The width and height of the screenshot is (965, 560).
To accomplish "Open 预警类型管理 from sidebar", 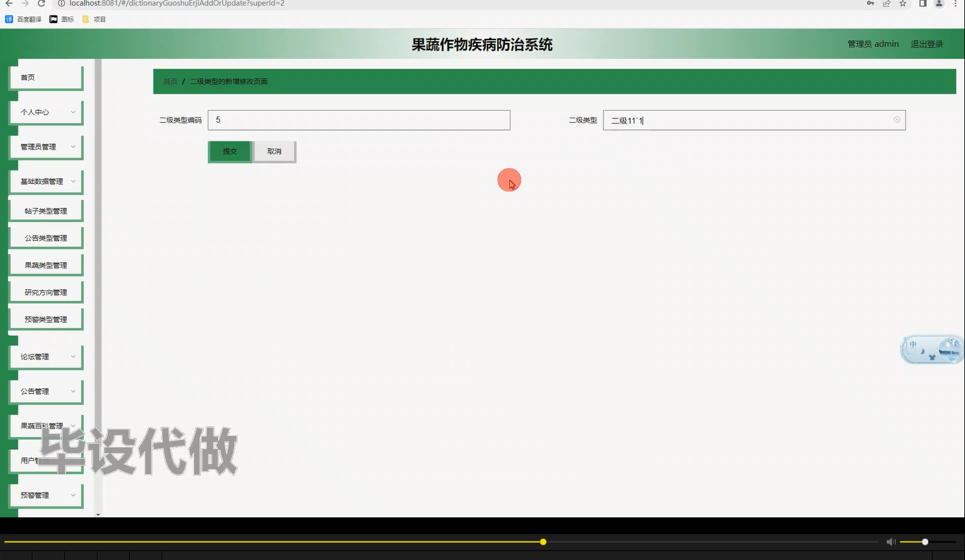I will point(45,318).
